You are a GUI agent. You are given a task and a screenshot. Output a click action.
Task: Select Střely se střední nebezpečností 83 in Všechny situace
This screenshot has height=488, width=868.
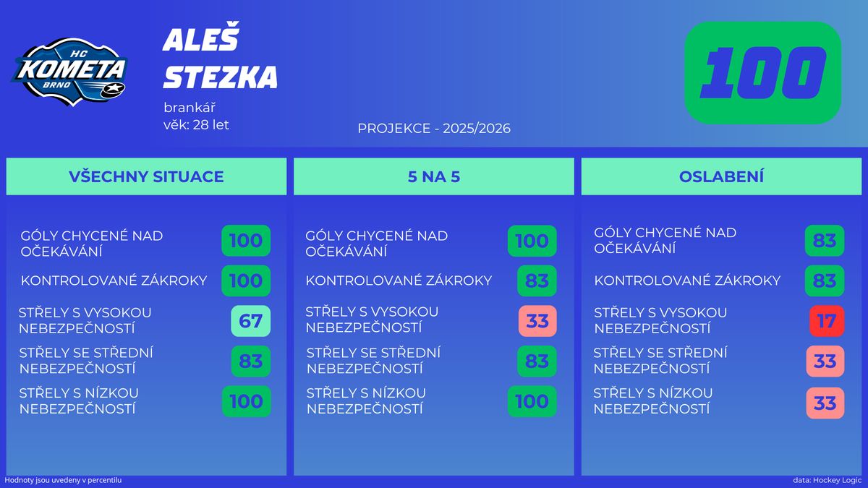(250, 361)
